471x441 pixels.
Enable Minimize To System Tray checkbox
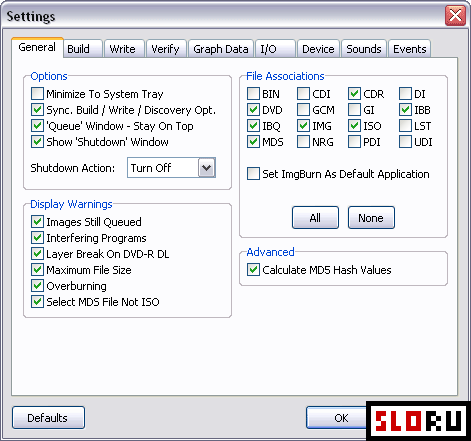tap(37, 94)
